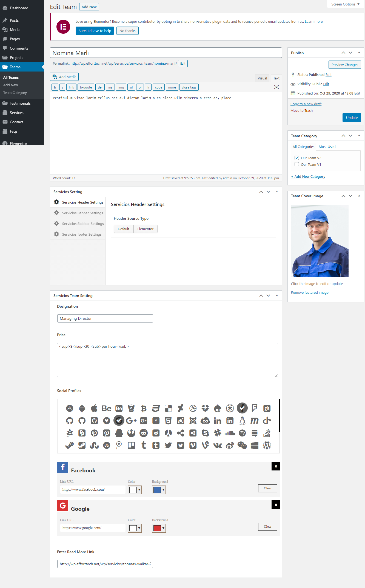Set header source type to Elementor
Image resolution: width=365 pixels, height=588 pixels.
coord(145,229)
